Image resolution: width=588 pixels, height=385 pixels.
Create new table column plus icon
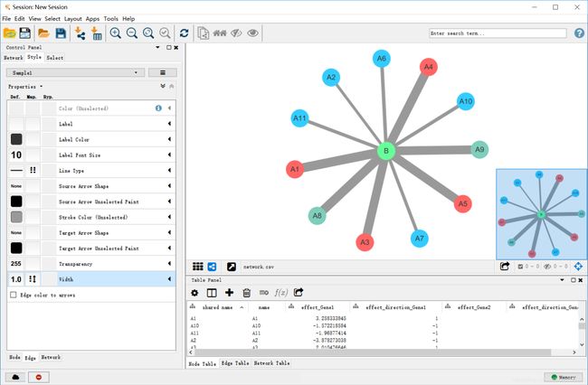tap(229, 293)
